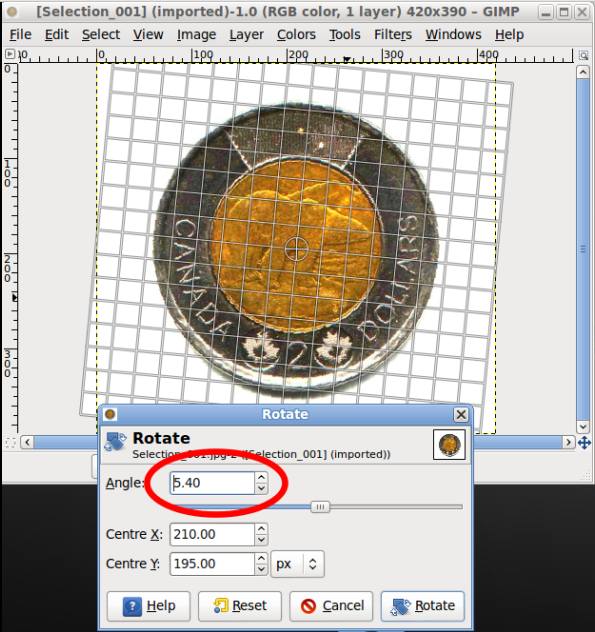Click the GIMP window title bar icon

coord(12,12)
